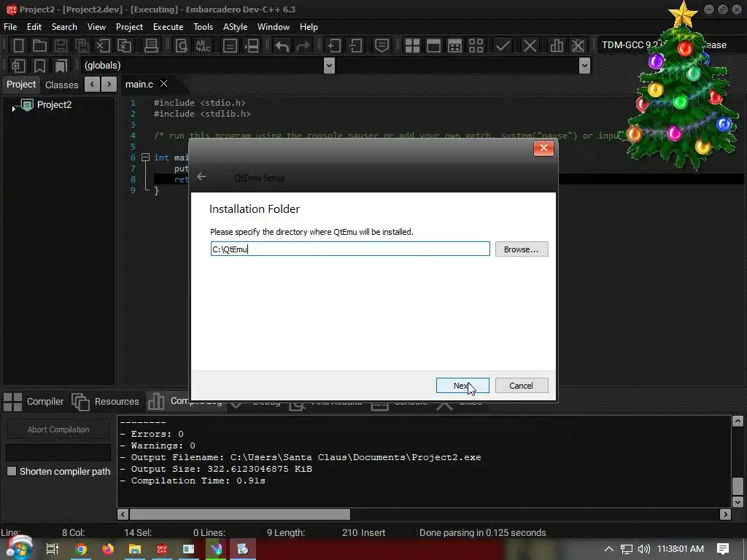747x560 pixels.
Task: Click Next in the QtEmu installer
Action: pos(462,385)
